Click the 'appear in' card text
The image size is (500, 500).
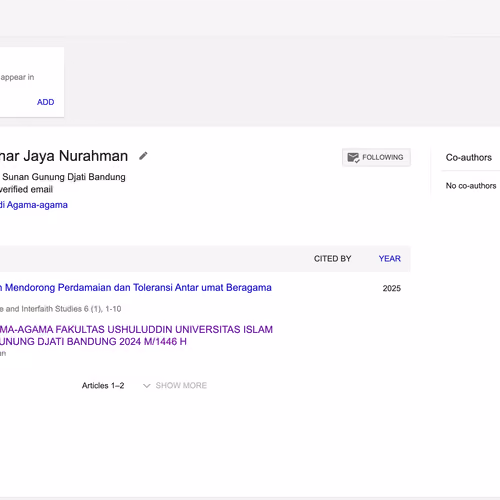(x=17, y=77)
